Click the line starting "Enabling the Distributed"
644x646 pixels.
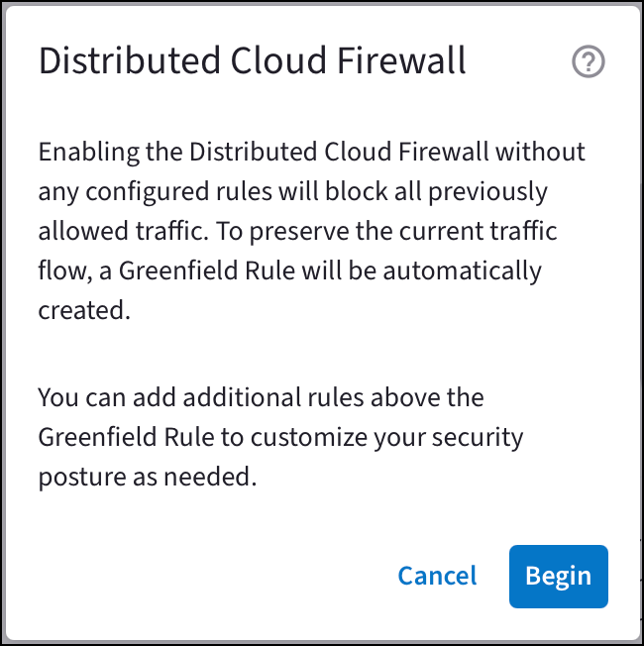click(311, 153)
